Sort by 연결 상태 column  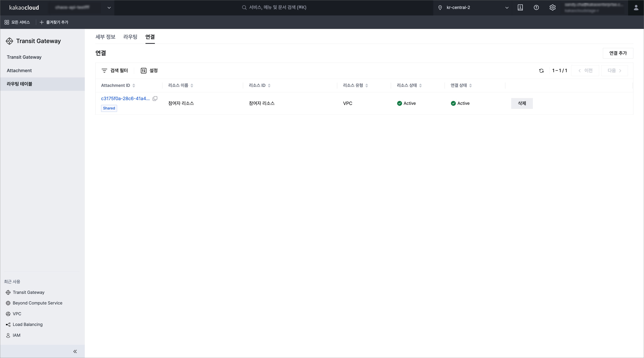(x=470, y=86)
